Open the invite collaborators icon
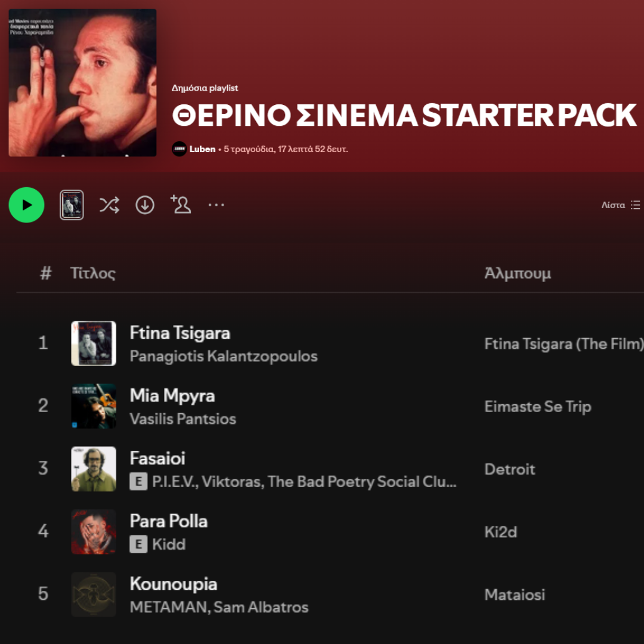 click(181, 205)
